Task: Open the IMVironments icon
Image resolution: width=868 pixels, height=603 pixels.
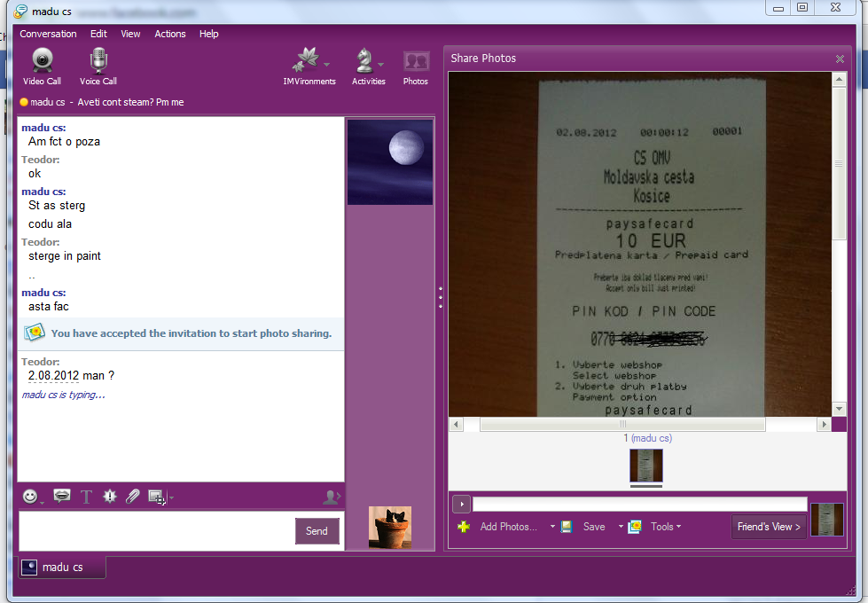Action: pyautogui.click(x=306, y=59)
